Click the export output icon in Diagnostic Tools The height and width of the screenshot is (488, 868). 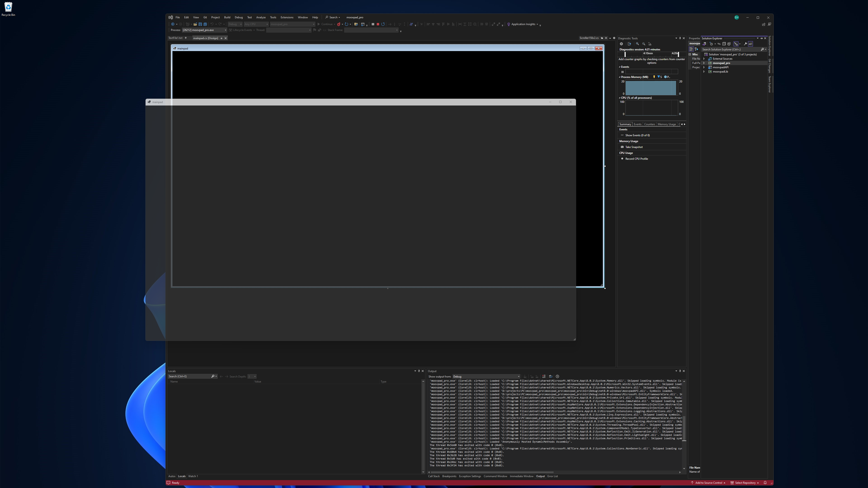pos(629,44)
